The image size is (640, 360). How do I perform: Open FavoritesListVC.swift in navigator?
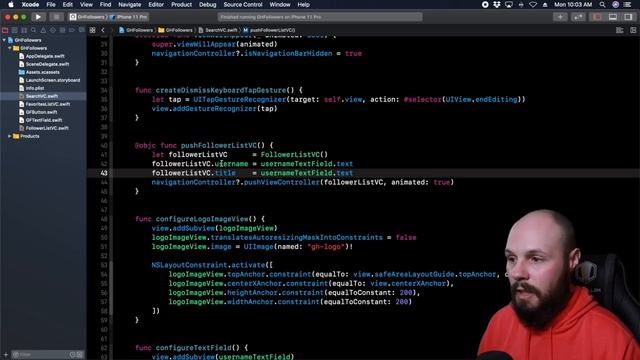[x=44, y=104]
